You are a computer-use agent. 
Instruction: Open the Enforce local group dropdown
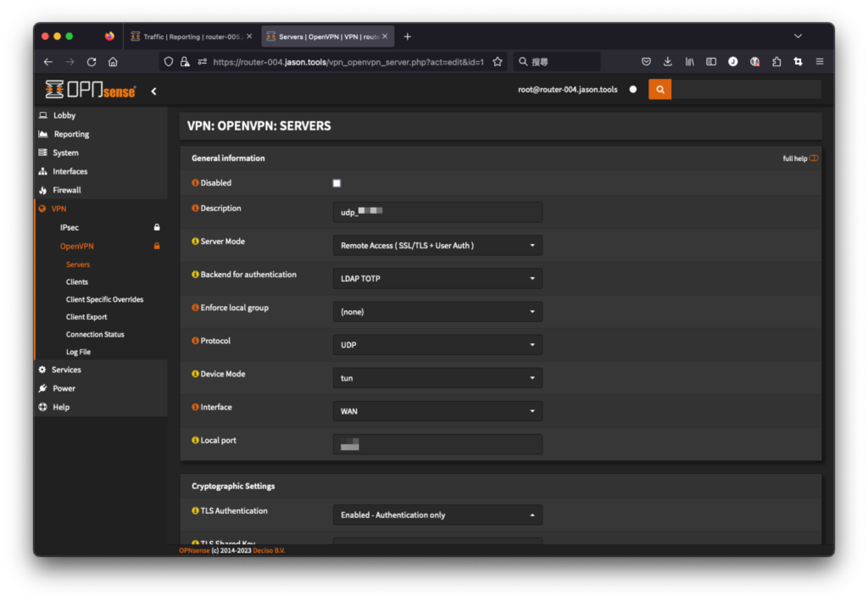[437, 312]
